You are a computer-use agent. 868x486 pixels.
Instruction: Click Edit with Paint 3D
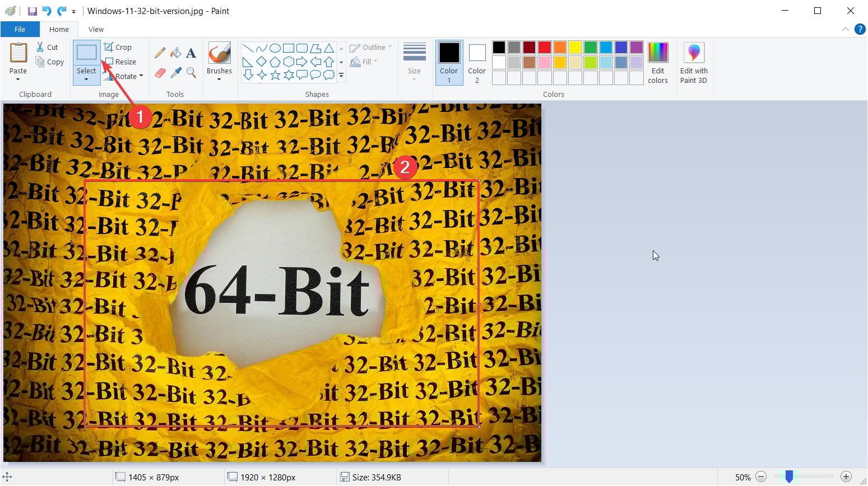[x=694, y=62]
